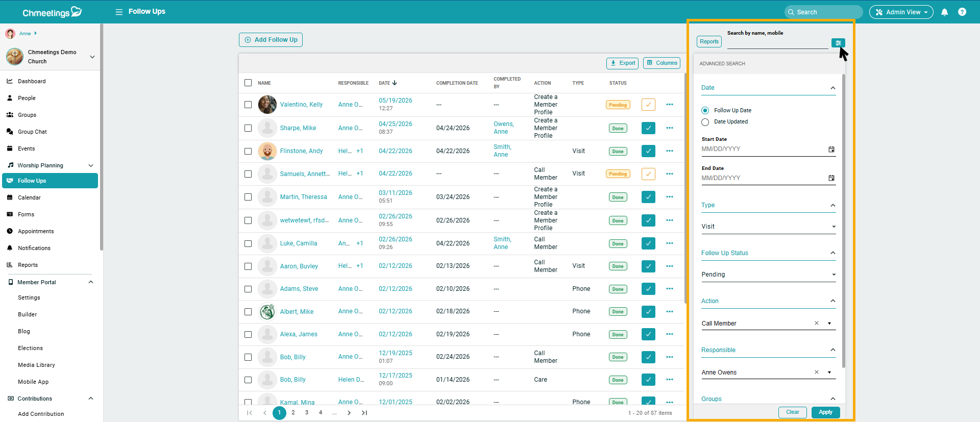This screenshot has height=422, width=980.
Task: Select the Date Updated radio option
Action: click(x=705, y=122)
